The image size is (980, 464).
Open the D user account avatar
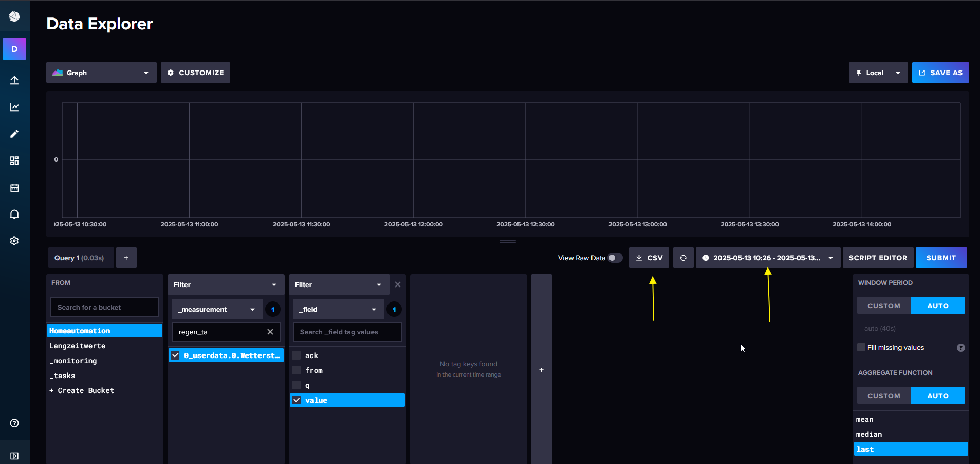tap(14, 49)
